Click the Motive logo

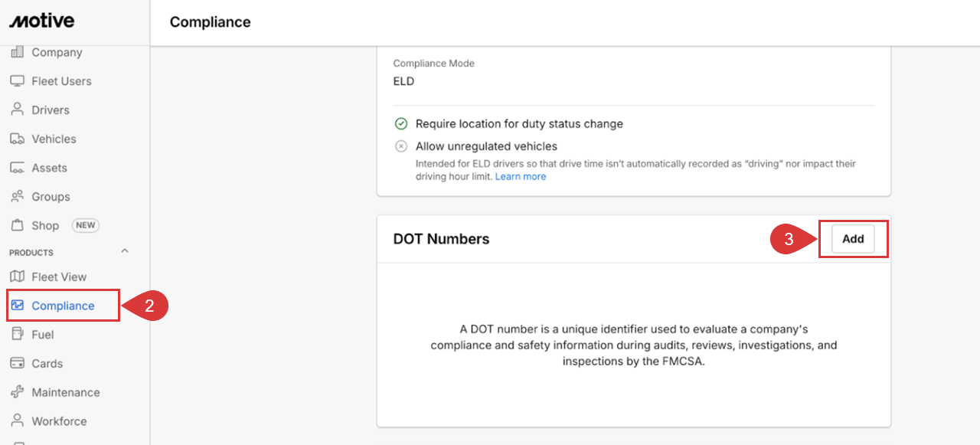tap(42, 21)
